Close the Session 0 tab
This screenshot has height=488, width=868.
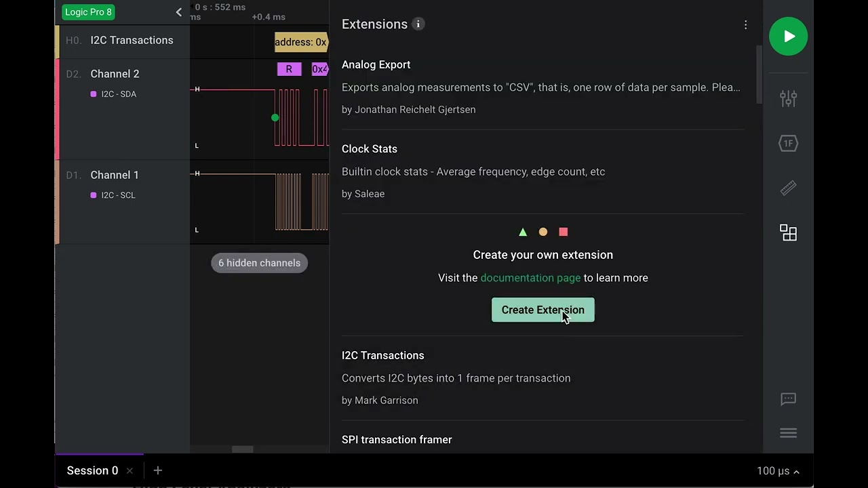pyautogui.click(x=130, y=470)
